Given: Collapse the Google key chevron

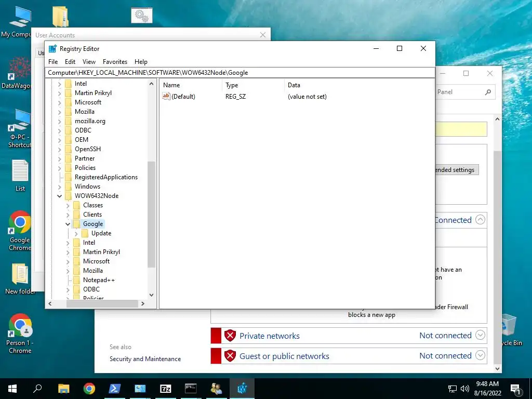Looking at the screenshot, I should [68, 224].
